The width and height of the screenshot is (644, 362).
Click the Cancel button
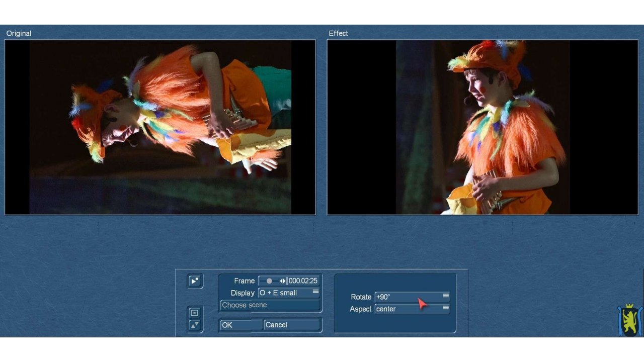tap(292, 325)
